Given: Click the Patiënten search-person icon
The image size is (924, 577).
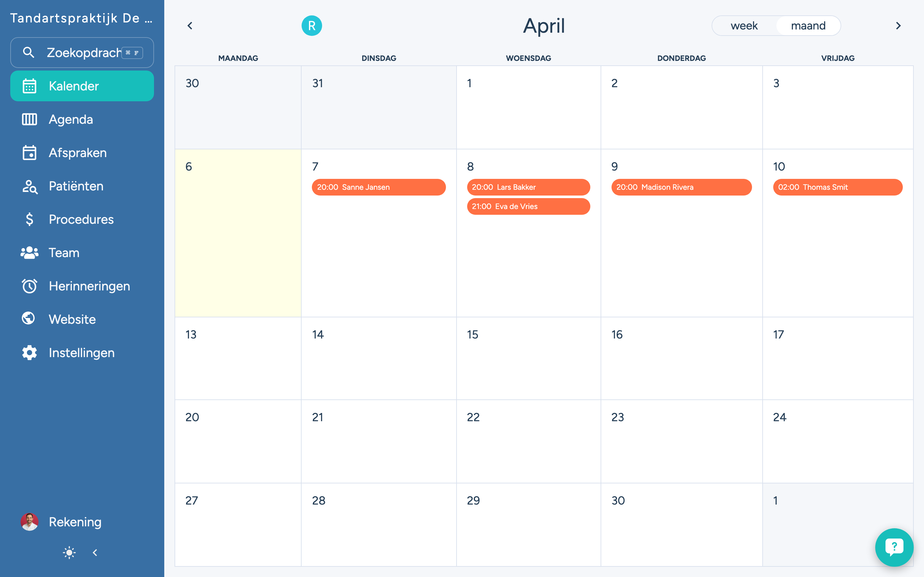Looking at the screenshot, I should click(30, 186).
